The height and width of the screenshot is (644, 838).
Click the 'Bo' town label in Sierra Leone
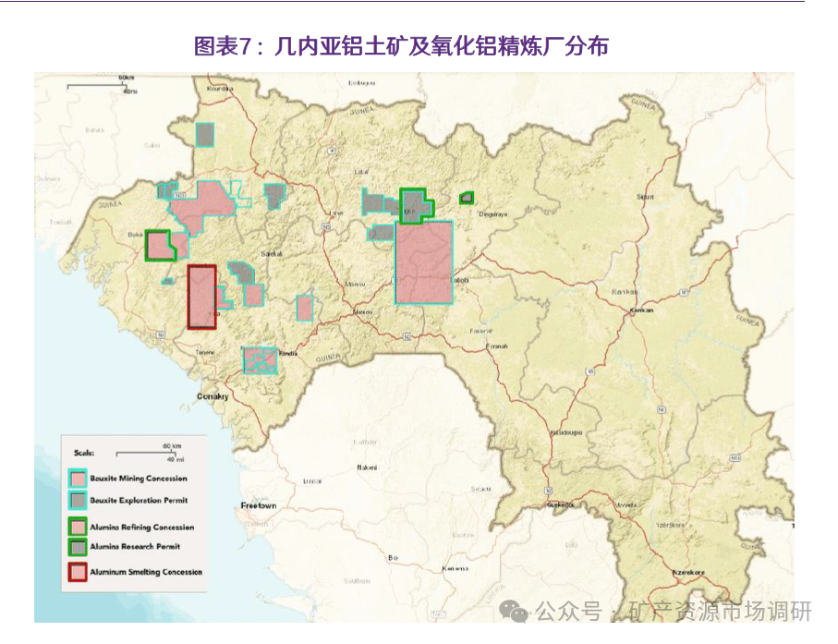click(x=393, y=557)
